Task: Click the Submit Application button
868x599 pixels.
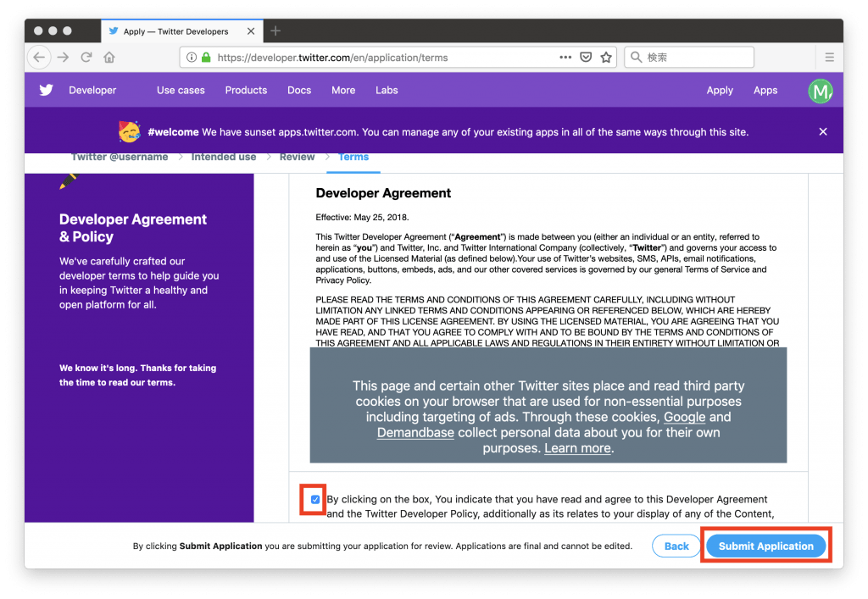Action: coord(765,546)
